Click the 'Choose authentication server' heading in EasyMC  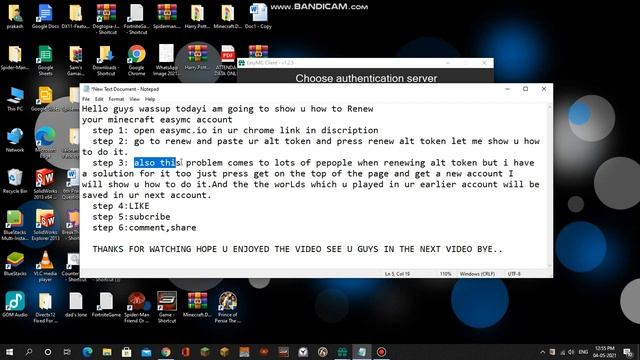click(x=366, y=78)
